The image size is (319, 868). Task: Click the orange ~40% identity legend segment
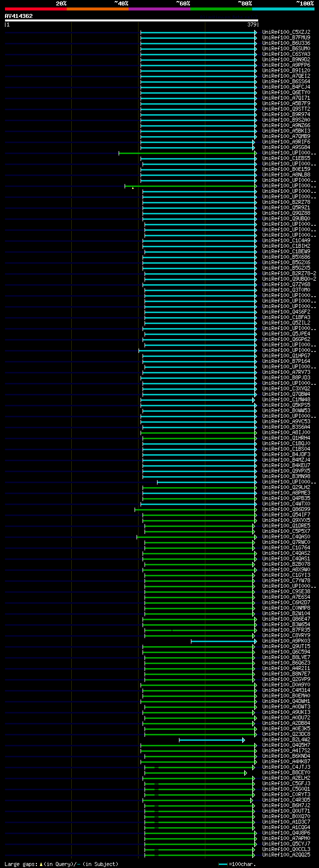pyautogui.click(x=97, y=9)
